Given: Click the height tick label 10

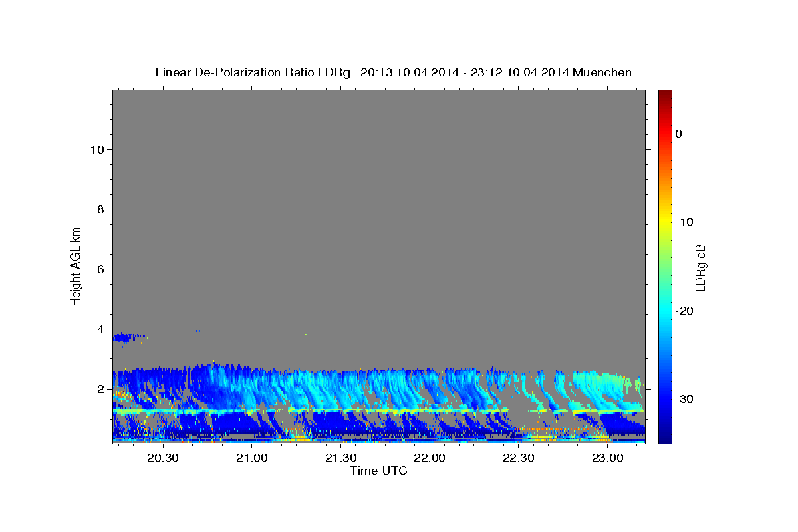Looking at the screenshot, I should click(x=96, y=149).
